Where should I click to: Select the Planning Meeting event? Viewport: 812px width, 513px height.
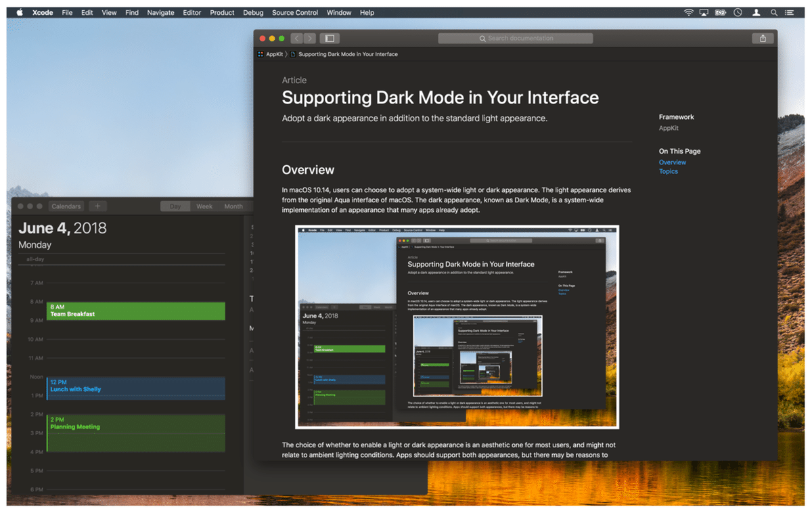coord(136,433)
